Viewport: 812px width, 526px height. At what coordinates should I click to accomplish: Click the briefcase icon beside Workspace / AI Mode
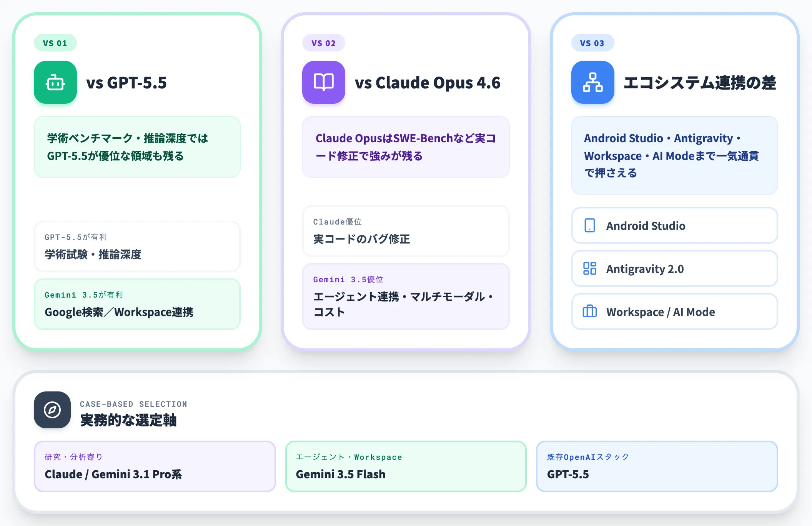coord(590,311)
